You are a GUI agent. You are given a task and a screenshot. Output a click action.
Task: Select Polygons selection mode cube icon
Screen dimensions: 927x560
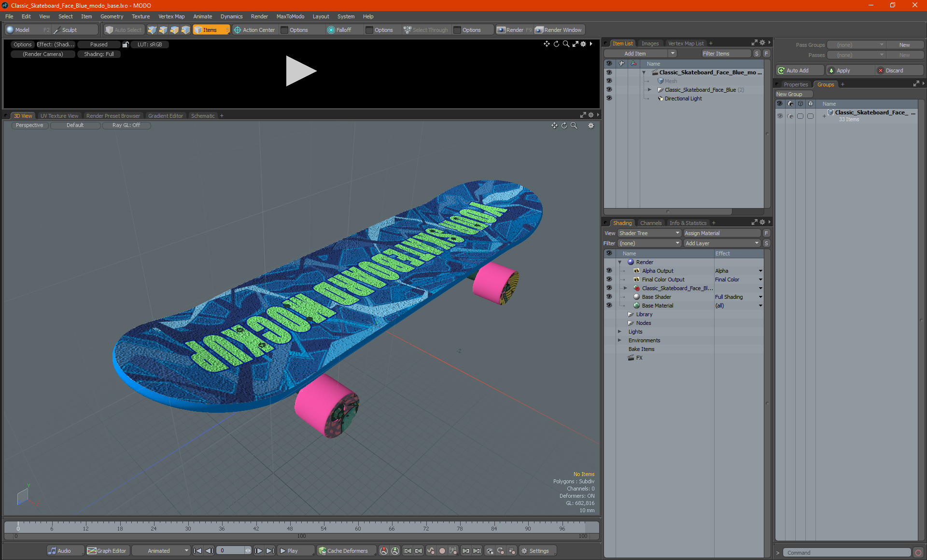click(174, 30)
